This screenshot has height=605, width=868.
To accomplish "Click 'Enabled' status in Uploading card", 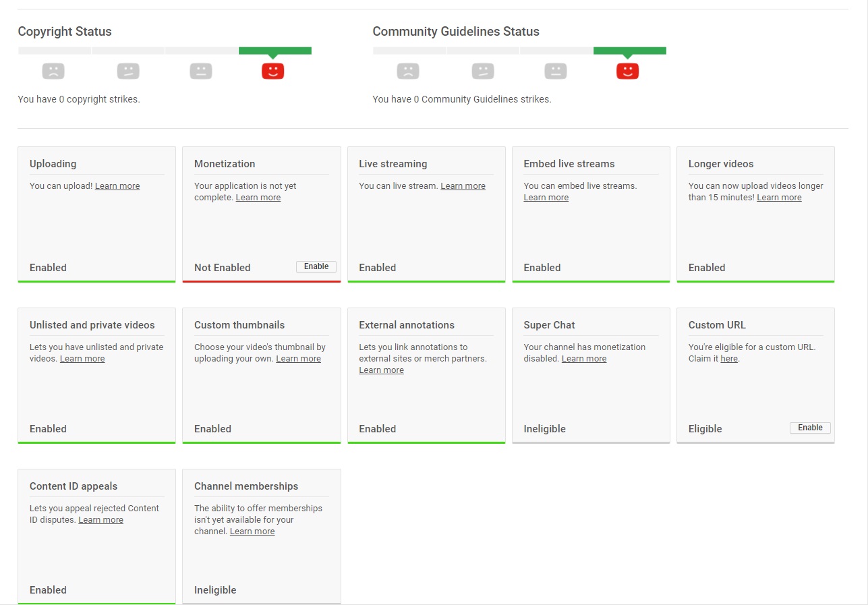I will tap(48, 268).
